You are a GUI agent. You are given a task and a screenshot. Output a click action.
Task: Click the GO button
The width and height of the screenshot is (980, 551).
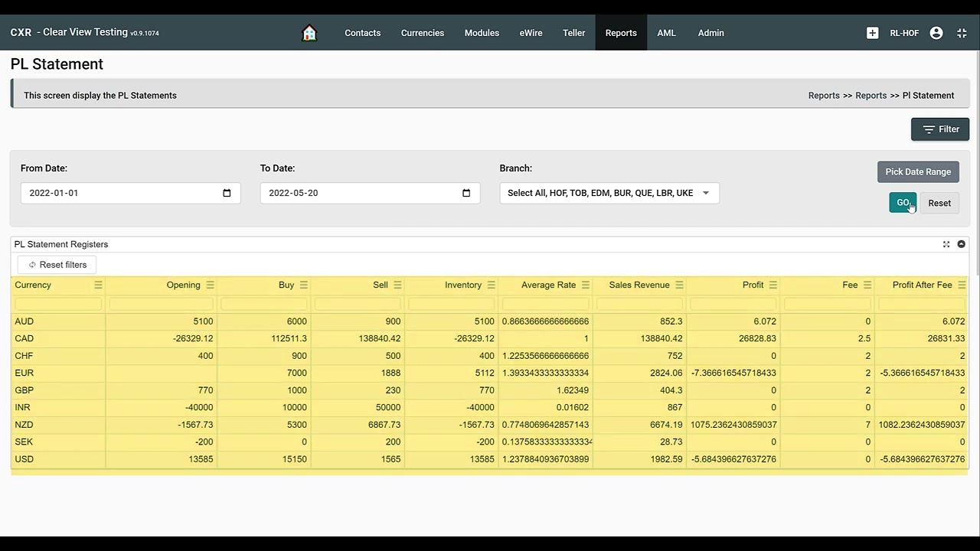[903, 203]
